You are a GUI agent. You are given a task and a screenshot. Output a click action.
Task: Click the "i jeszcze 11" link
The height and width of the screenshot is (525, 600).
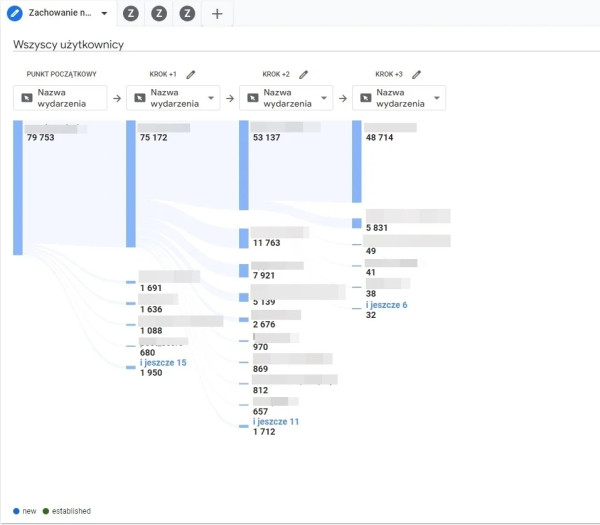click(276, 422)
